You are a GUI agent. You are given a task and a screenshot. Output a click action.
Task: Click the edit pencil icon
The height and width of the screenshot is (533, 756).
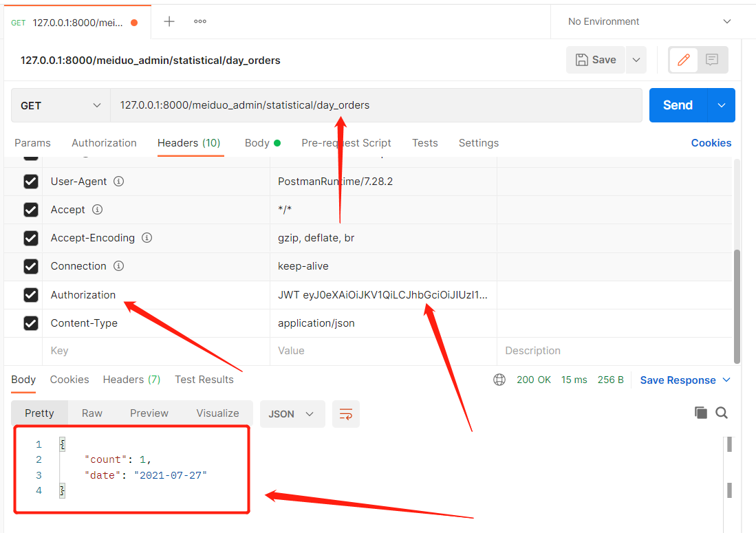coord(683,60)
